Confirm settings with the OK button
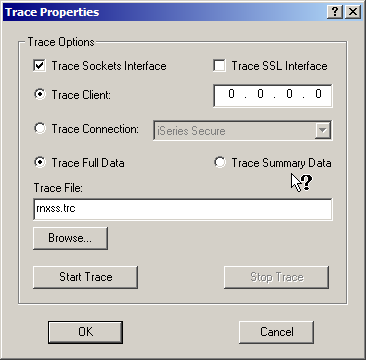366x360 pixels. point(86,332)
